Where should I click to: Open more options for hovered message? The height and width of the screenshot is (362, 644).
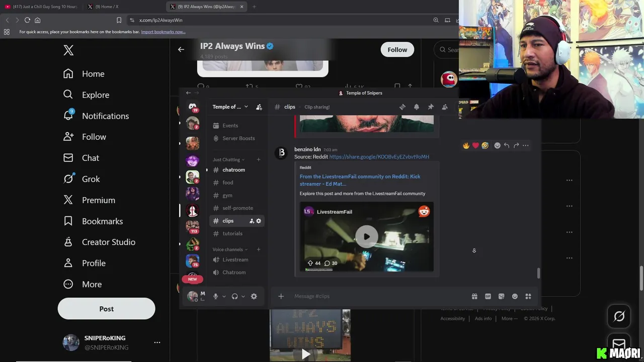[526, 145]
